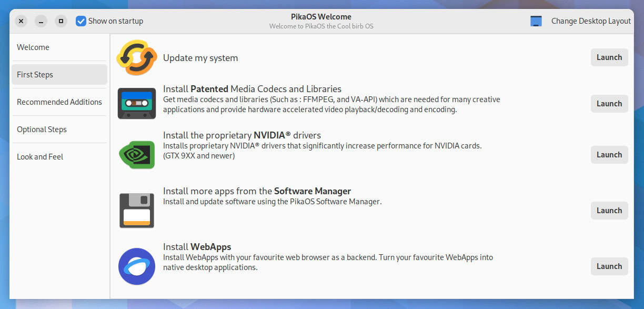Launch Patented Media Codecs installation
The height and width of the screenshot is (309, 644).
pos(609,103)
